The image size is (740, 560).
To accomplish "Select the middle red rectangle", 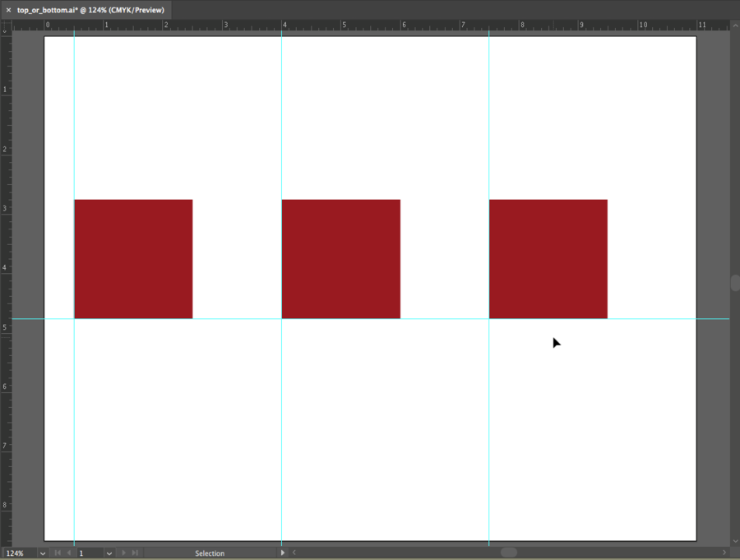I will [341, 259].
